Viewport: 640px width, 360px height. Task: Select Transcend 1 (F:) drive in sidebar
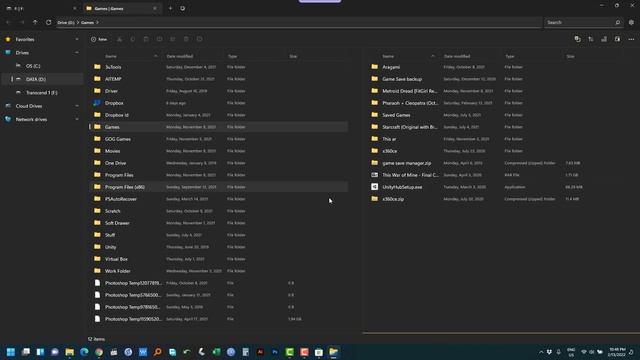click(x=43, y=93)
